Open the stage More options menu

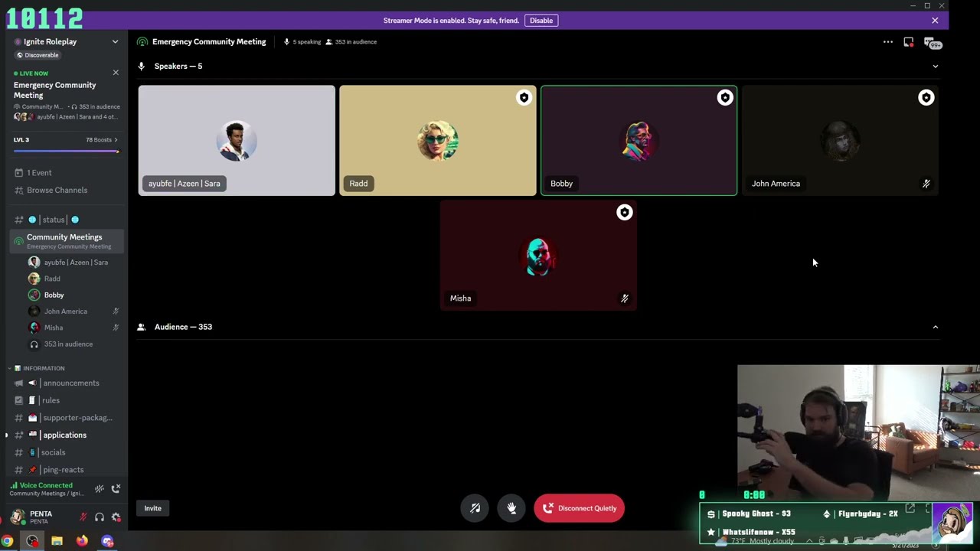[x=888, y=42]
